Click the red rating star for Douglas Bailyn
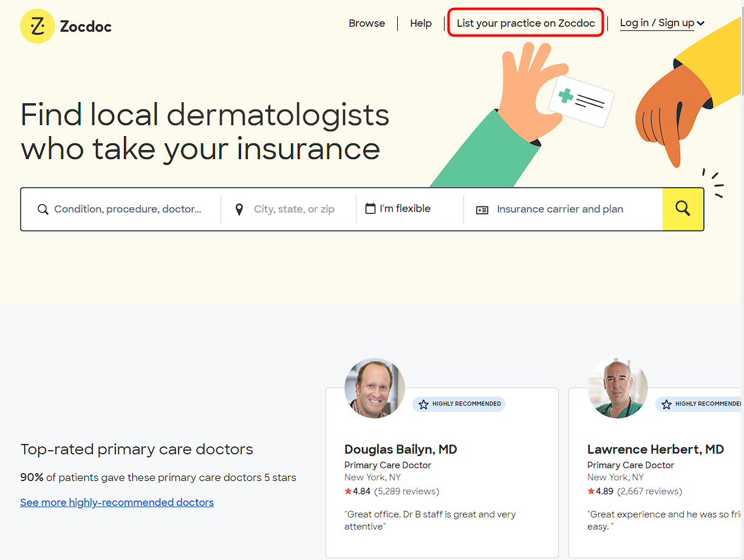The height and width of the screenshot is (560, 744). pyautogui.click(x=348, y=491)
